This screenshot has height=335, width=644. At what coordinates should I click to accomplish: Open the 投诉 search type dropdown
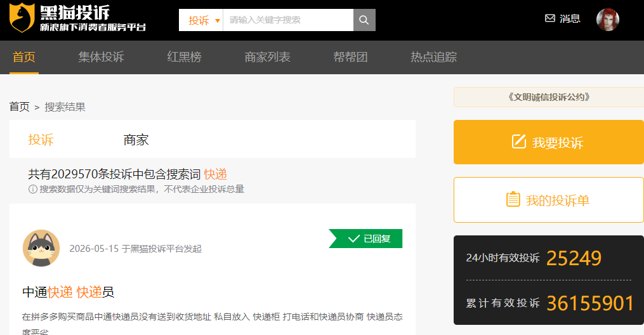coord(201,20)
